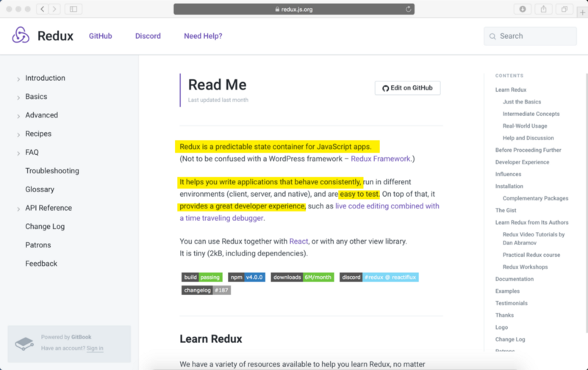Click the Redux logo icon
The height and width of the screenshot is (370, 588).
pos(21,35)
